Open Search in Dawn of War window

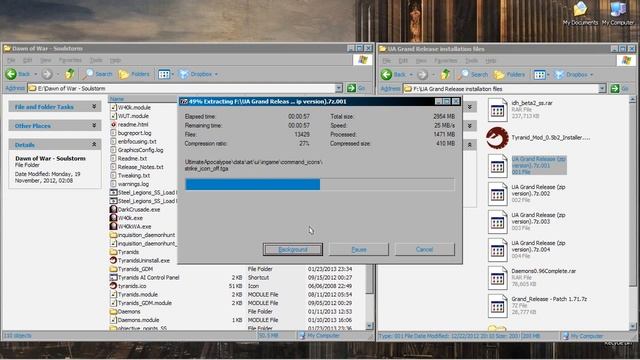pyautogui.click(x=97, y=74)
